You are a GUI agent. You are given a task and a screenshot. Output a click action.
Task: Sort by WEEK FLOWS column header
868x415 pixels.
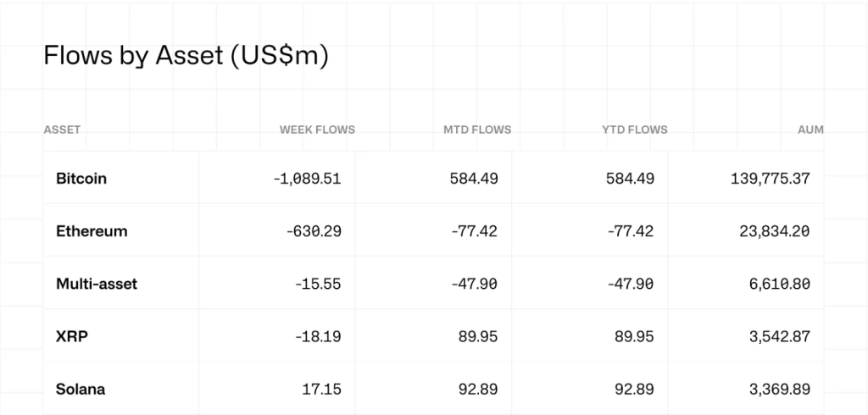coord(317,130)
